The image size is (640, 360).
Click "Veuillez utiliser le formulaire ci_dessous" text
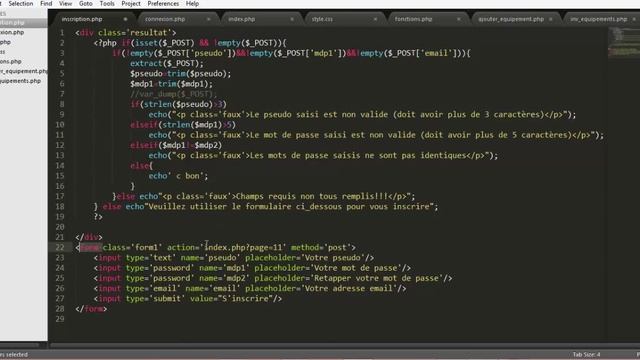point(245,207)
